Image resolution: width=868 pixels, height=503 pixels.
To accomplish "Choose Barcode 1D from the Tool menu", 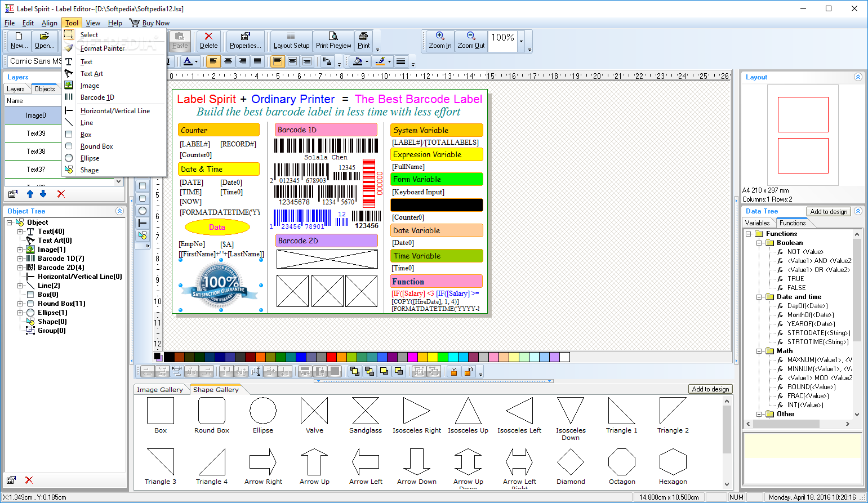I will (114, 97).
